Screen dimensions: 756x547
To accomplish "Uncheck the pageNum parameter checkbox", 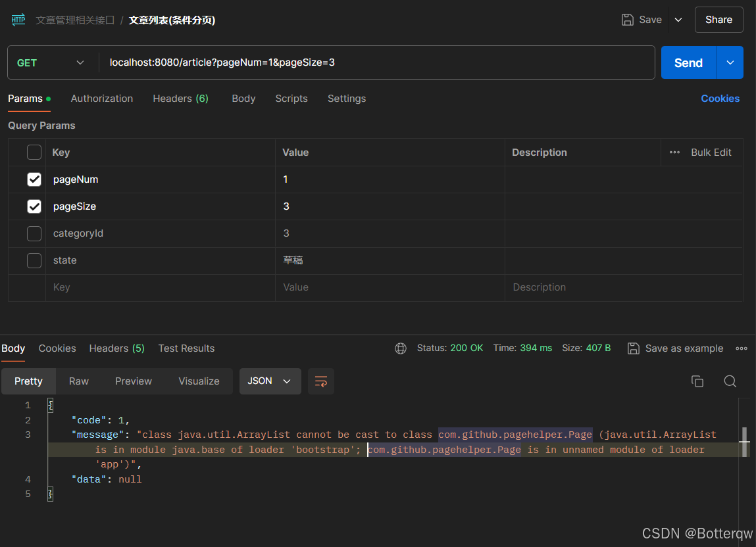I will (34, 179).
